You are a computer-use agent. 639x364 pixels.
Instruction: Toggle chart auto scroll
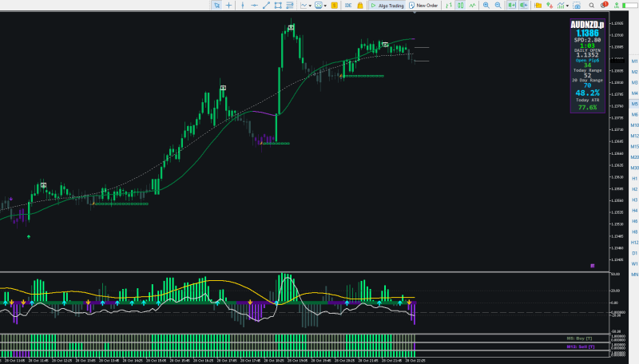coord(512,6)
